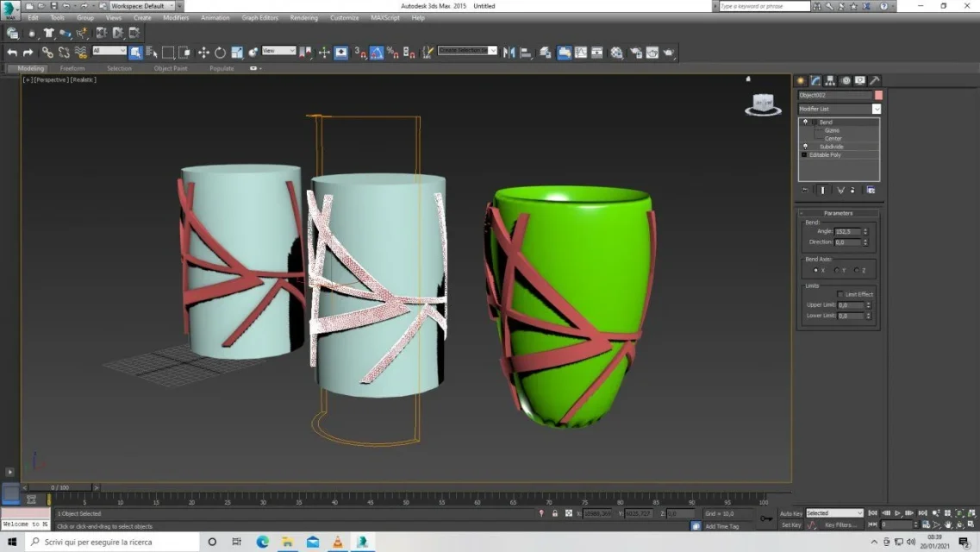Open the Utilities hammer panel tab
The image size is (980, 552).
click(x=874, y=80)
